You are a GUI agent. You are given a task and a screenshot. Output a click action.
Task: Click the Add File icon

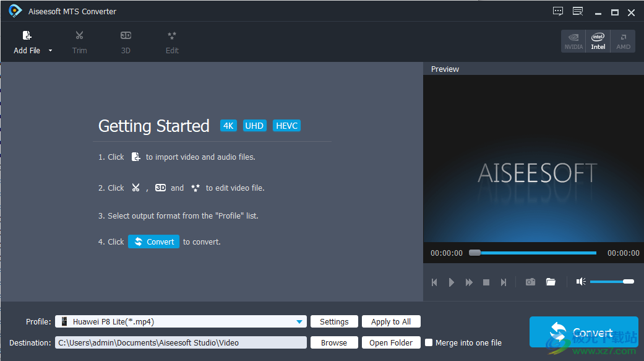(x=27, y=36)
